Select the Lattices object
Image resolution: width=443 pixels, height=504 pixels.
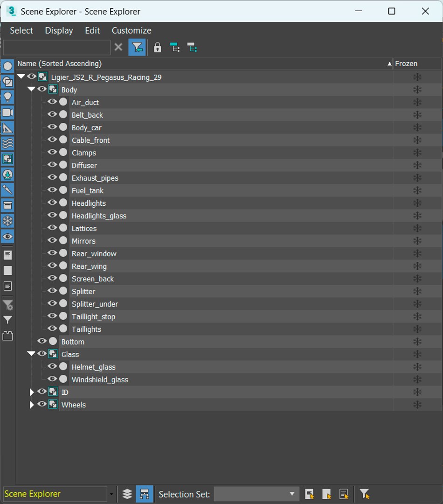coord(84,229)
